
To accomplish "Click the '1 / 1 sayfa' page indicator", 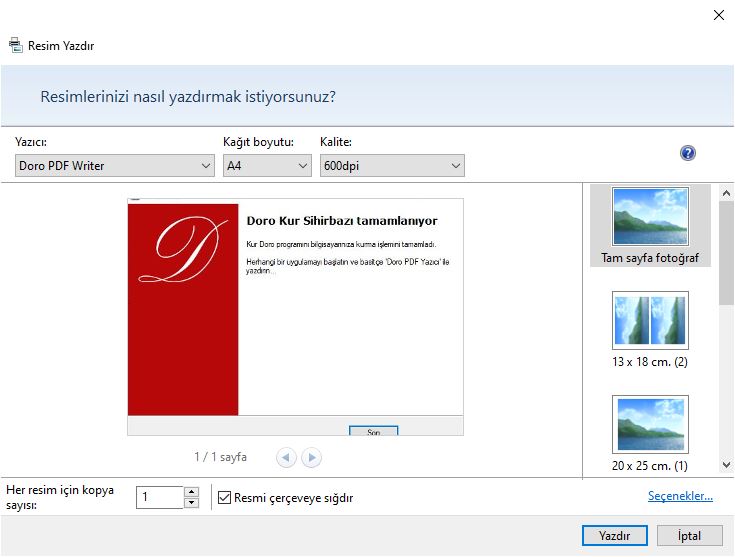I will point(221,457).
